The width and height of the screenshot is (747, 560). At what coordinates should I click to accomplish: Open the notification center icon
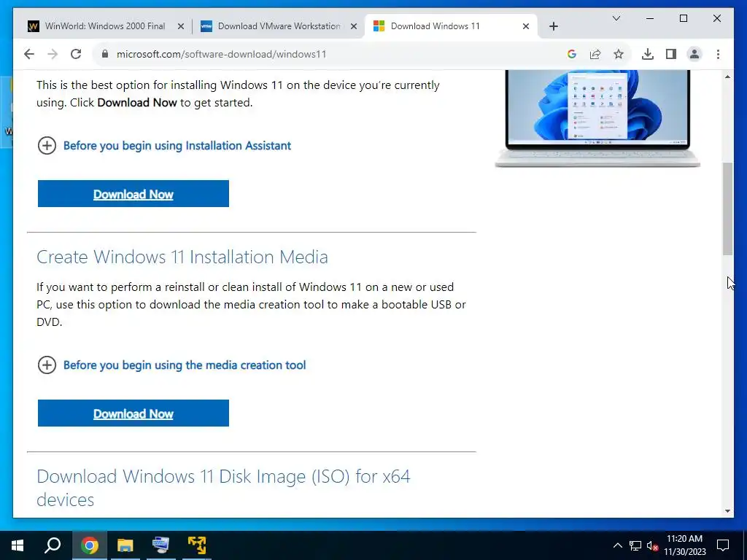[x=723, y=545]
